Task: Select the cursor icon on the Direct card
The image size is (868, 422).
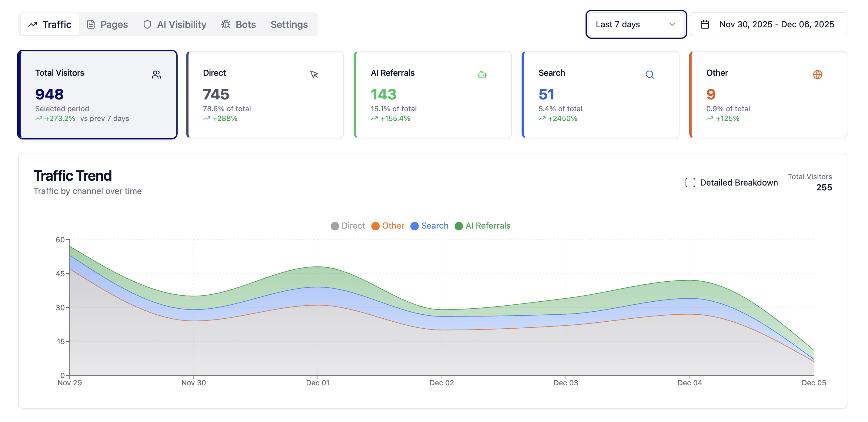Action: tap(314, 75)
